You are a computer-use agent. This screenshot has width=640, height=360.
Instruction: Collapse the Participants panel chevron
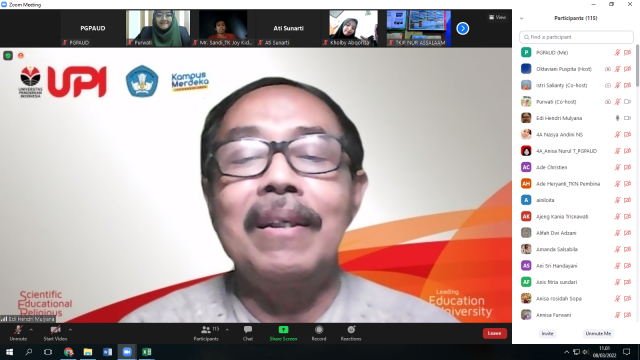pyautogui.click(x=521, y=18)
